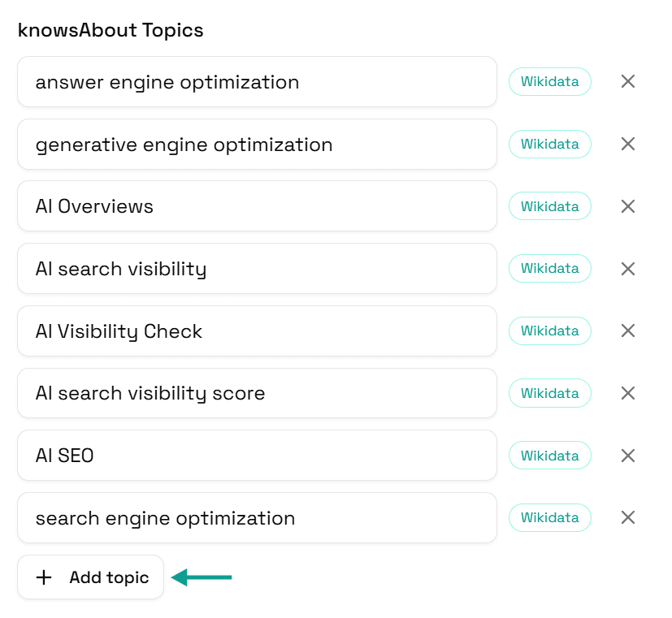Open Wikidata for generative engine optimization
Screen dimensions: 672x618
tap(550, 144)
